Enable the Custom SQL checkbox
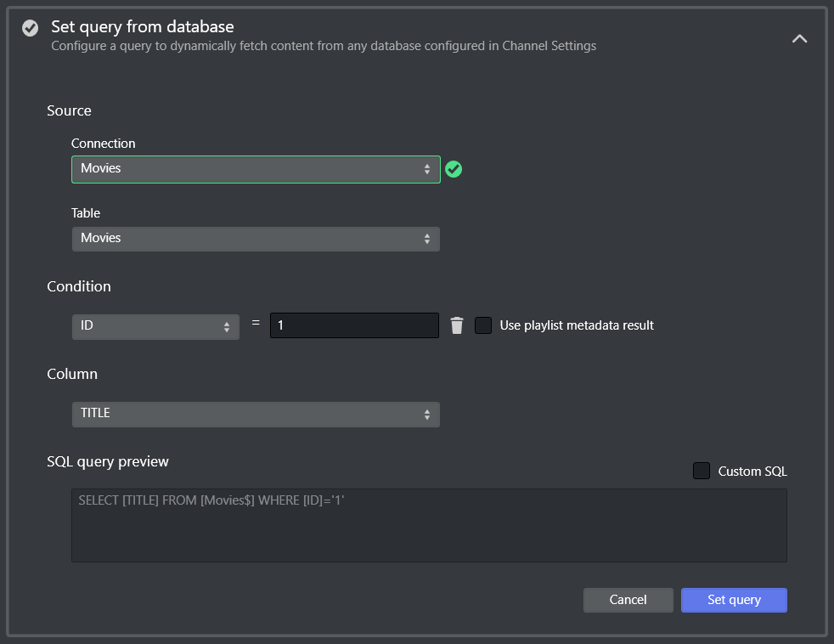The image size is (834, 644). [x=702, y=471]
